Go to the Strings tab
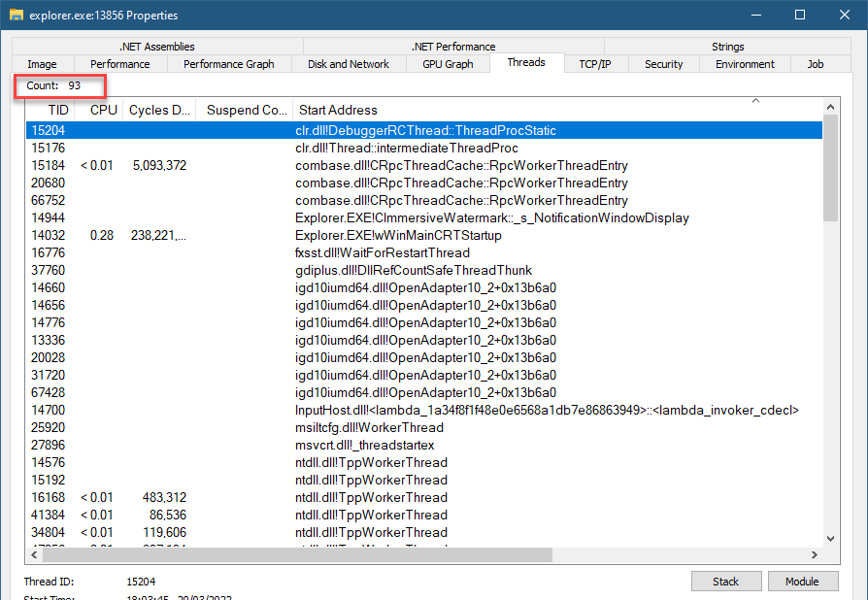 click(727, 46)
